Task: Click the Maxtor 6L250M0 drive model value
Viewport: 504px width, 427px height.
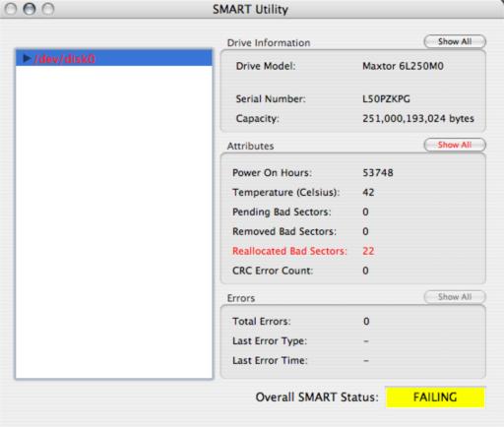Action: [403, 66]
